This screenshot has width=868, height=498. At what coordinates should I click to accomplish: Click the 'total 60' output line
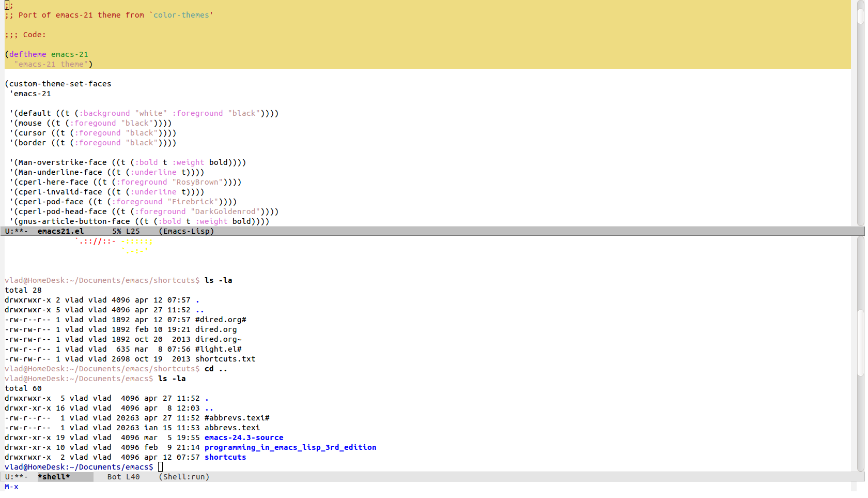[x=23, y=388]
